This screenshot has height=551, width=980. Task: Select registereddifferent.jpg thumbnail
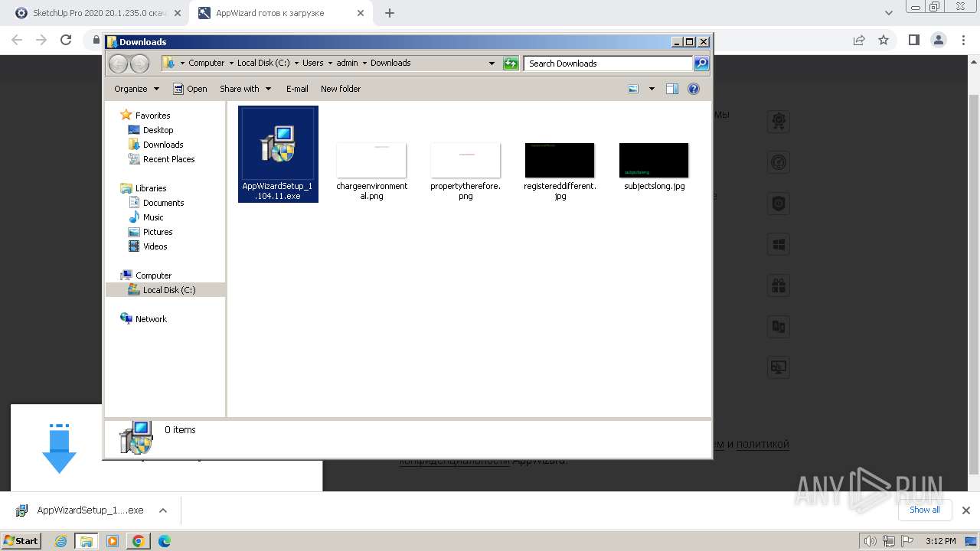(560, 160)
